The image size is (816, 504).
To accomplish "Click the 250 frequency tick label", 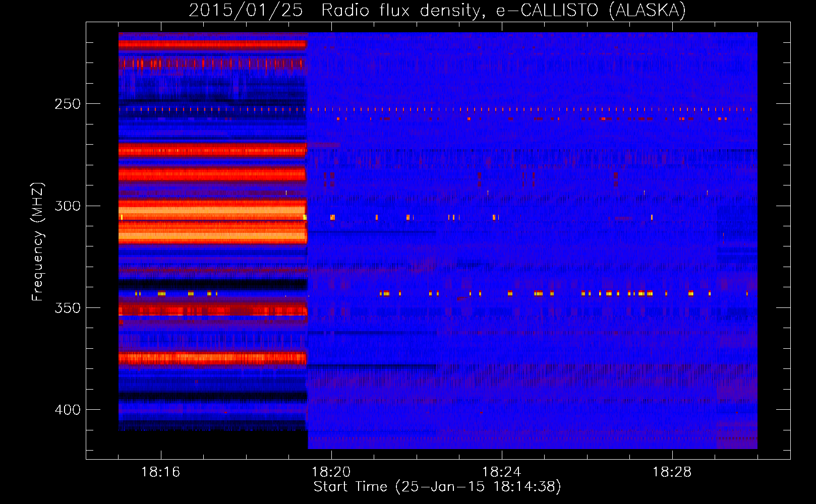I will click(68, 104).
